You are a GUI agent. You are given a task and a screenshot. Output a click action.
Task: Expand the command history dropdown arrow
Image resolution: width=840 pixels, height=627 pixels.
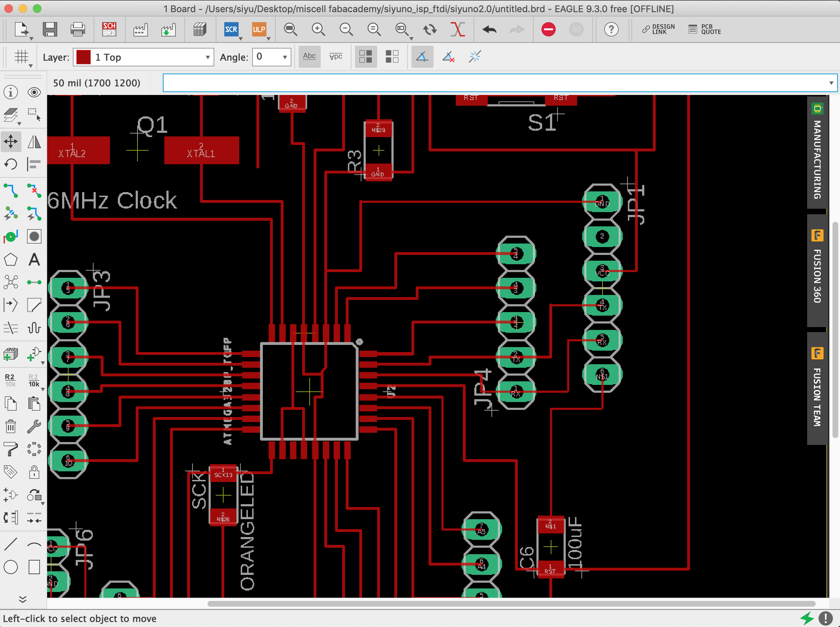click(831, 83)
